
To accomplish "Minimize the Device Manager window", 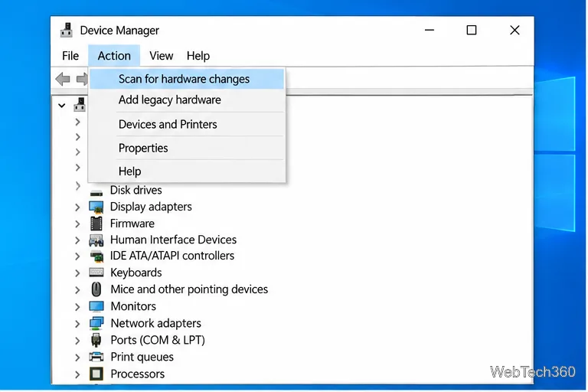I will (x=430, y=30).
